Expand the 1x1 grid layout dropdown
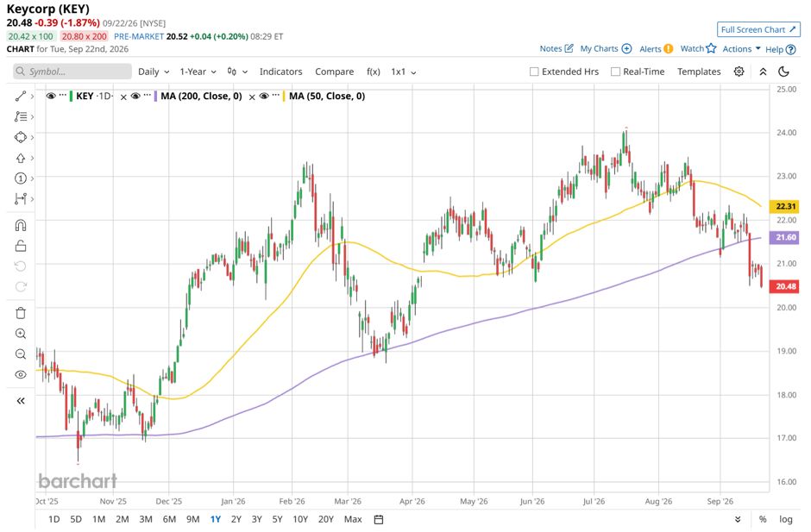 [x=404, y=72]
